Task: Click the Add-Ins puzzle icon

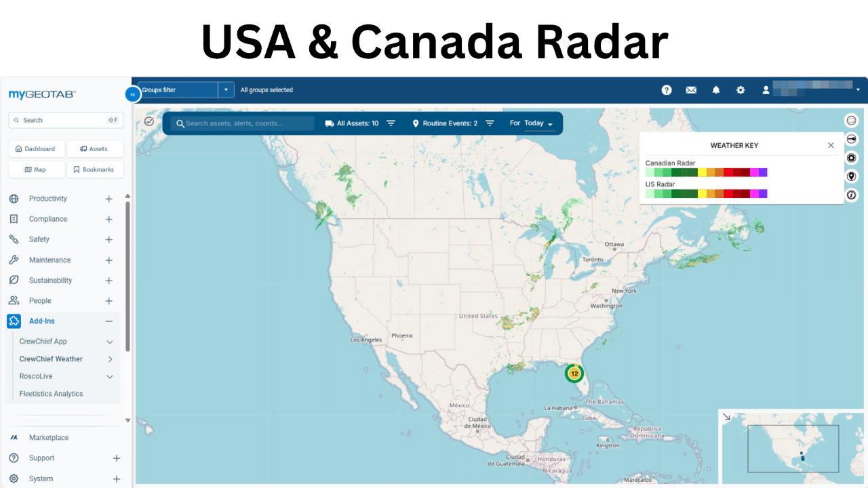Action: pos(14,321)
